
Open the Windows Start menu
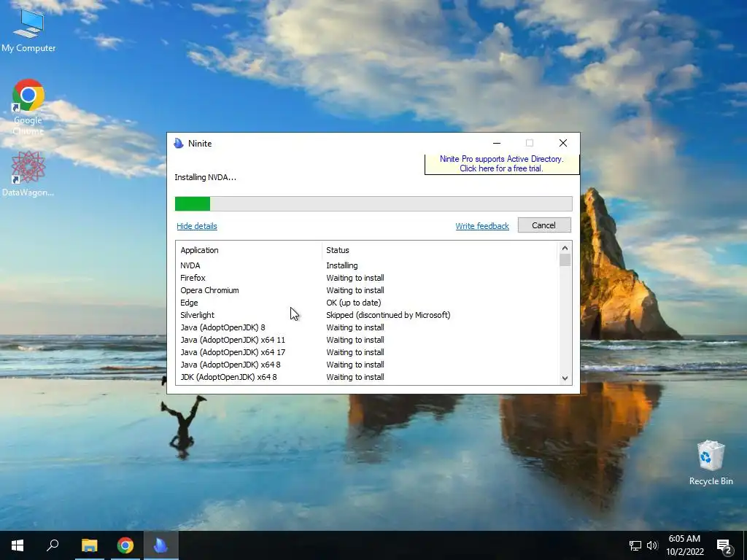click(x=18, y=545)
